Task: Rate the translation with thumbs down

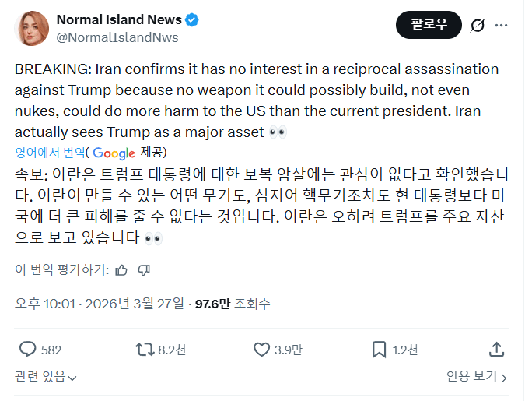Action: click(x=144, y=270)
